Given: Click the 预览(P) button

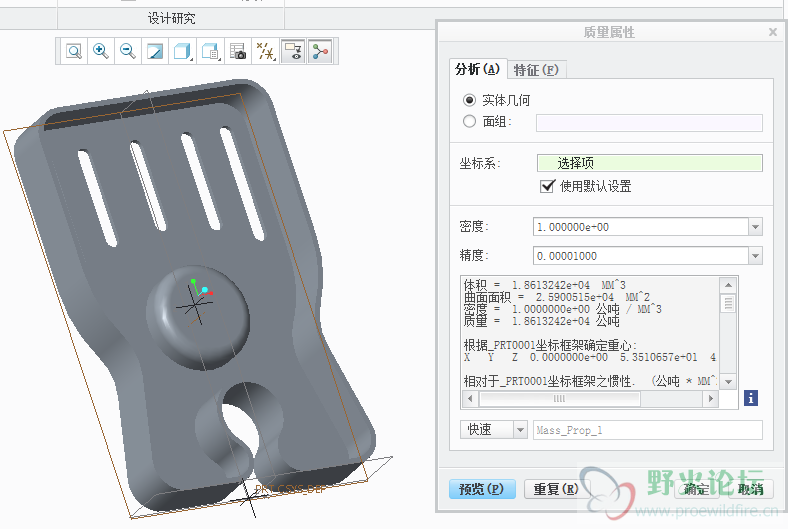Looking at the screenshot, I should tap(482, 489).
